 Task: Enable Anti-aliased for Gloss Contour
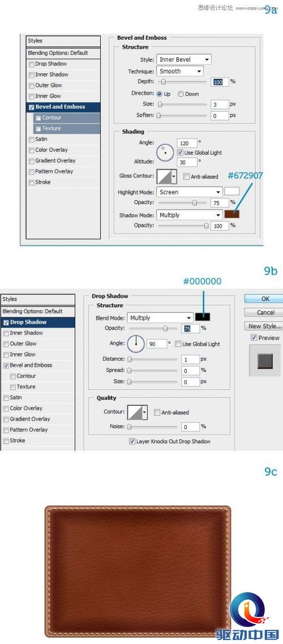(x=186, y=177)
